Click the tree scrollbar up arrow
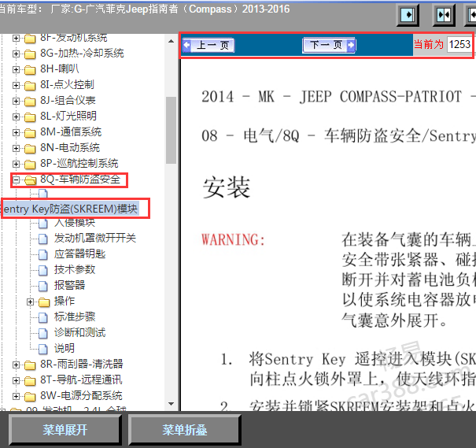 click(171, 41)
